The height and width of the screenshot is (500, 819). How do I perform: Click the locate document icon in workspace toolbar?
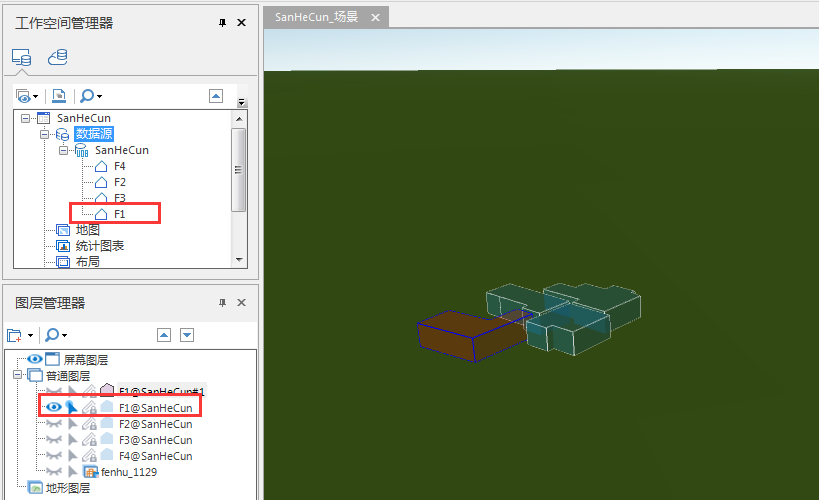tap(59, 96)
